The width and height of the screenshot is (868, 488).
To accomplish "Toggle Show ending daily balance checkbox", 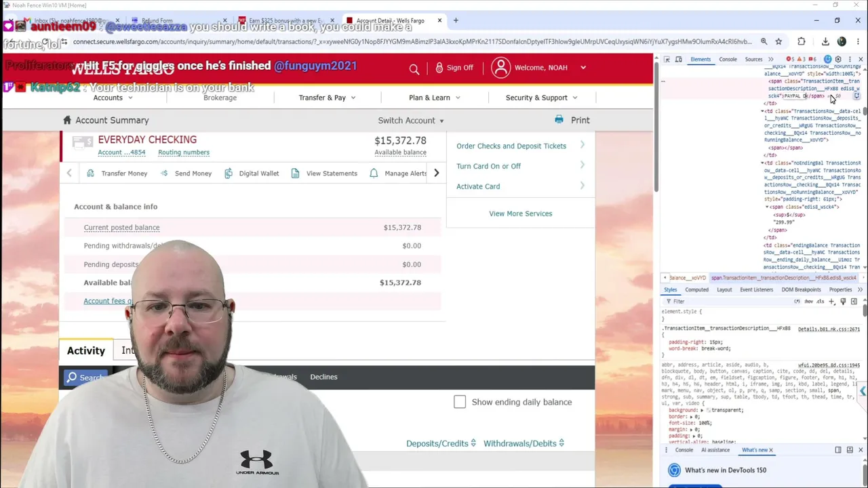I will (x=460, y=402).
